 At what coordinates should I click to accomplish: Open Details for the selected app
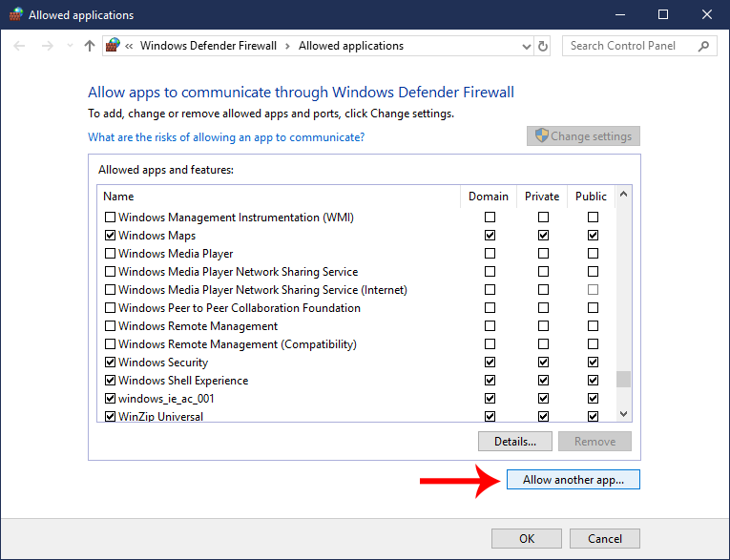[x=515, y=442]
